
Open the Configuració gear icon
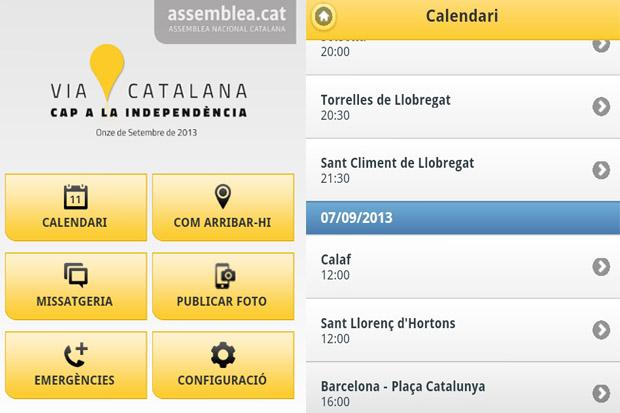pos(223,355)
